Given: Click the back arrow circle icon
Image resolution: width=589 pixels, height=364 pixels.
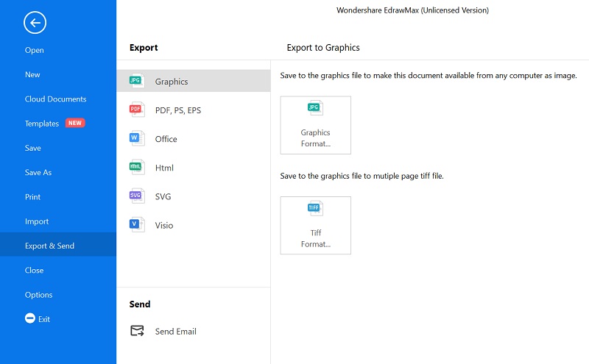Looking at the screenshot, I should coord(35,23).
